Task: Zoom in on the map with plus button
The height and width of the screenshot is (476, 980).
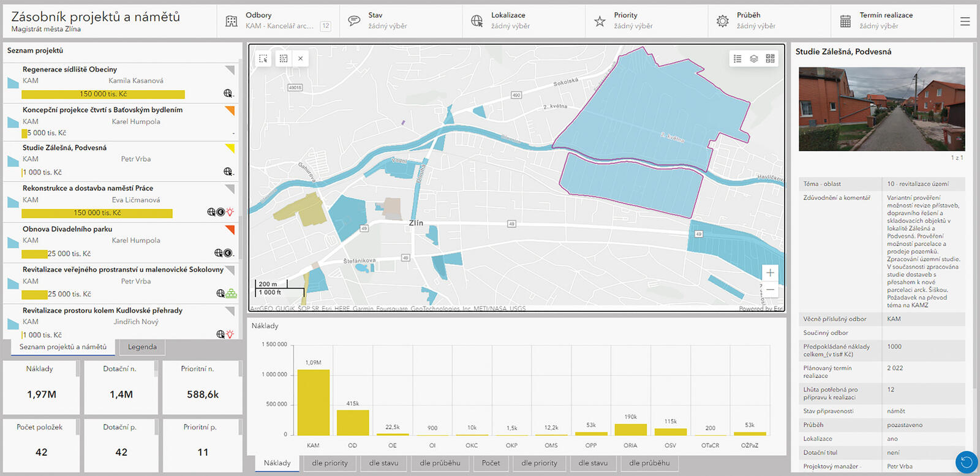Action: click(x=770, y=273)
